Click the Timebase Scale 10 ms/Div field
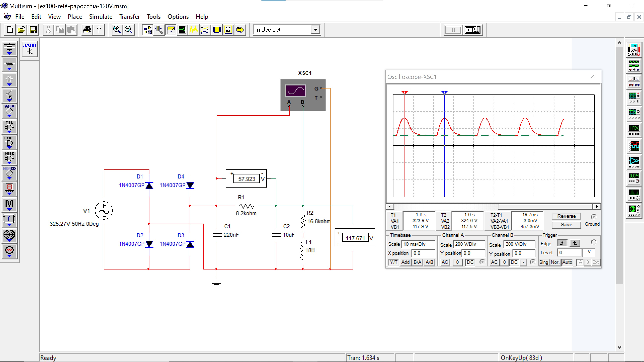The width and height of the screenshot is (644, 362). pyautogui.click(x=418, y=244)
